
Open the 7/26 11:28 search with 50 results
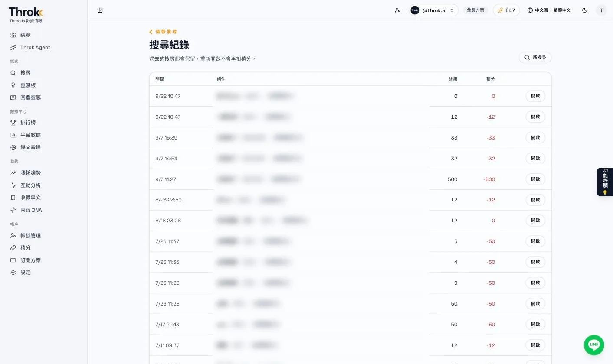[x=535, y=304]
